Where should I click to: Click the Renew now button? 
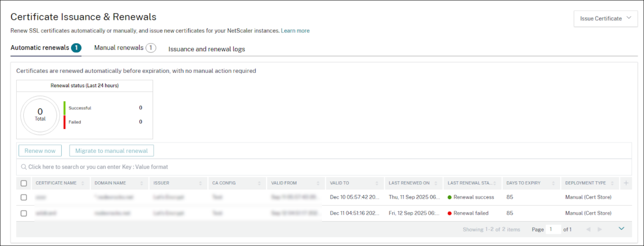tap(40, 151)
